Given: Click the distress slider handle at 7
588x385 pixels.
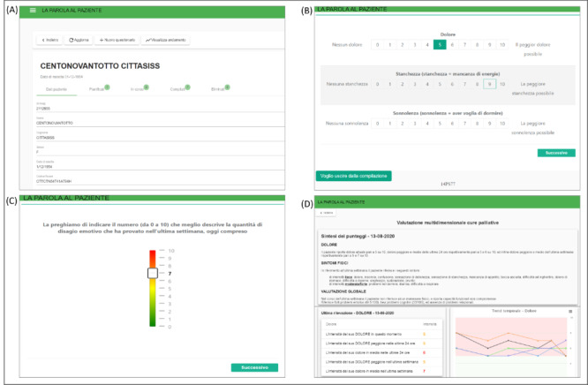Looking at the screenshot, I should point(153,273).
